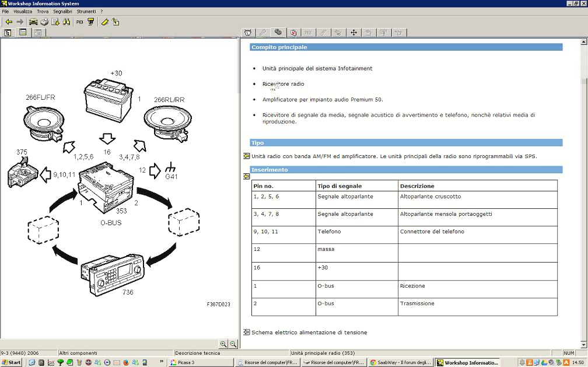The image size is (588, 367).
Task: Open the ? help menu
Action: point(101,12)
